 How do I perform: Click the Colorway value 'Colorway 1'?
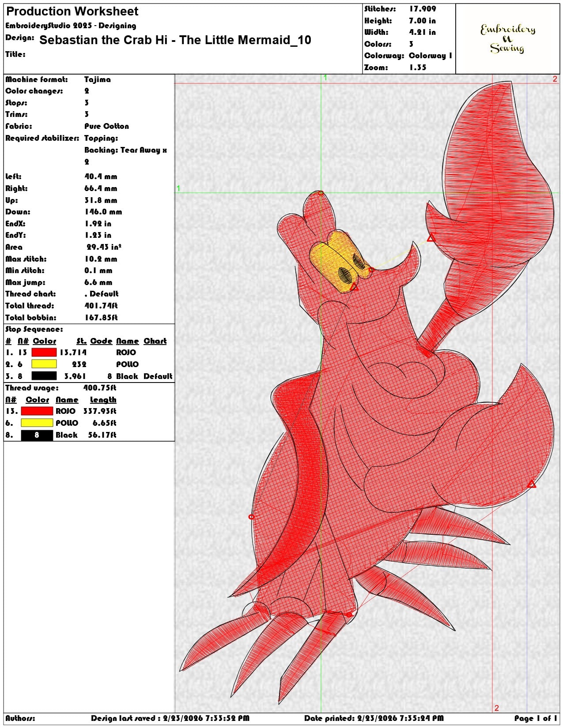point(431,56)
